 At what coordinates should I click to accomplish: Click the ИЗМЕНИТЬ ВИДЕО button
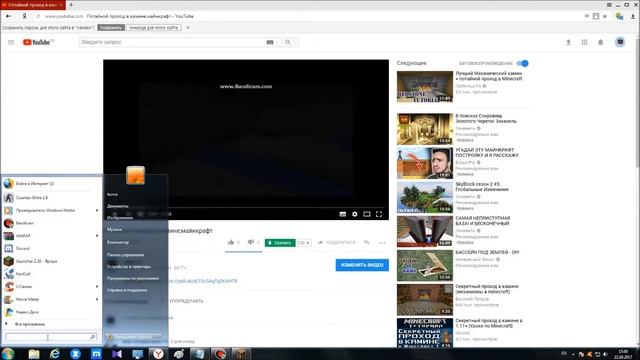click(362, 265)
